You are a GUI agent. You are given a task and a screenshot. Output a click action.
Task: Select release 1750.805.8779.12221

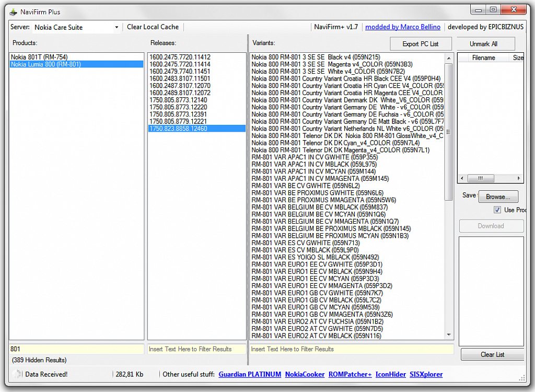point(196,122)
